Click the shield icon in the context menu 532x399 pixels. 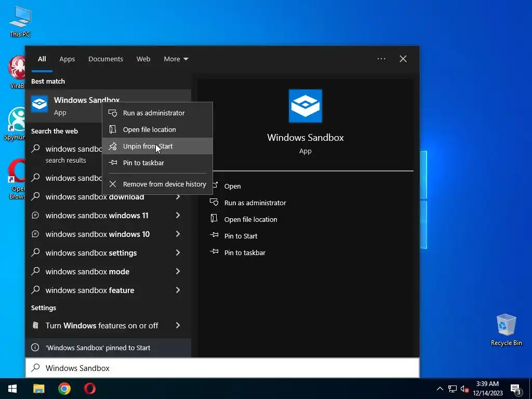pyautogui.click(x=113, y=113)
